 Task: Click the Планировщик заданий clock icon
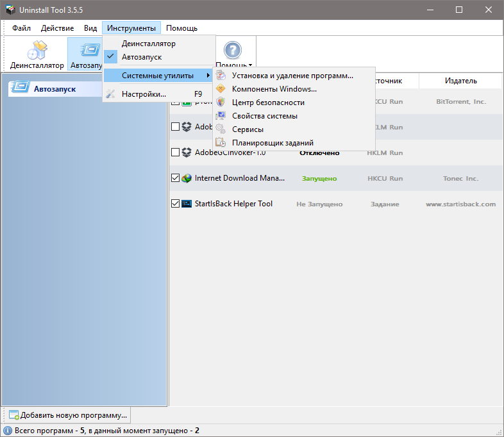tap(221, 142)
